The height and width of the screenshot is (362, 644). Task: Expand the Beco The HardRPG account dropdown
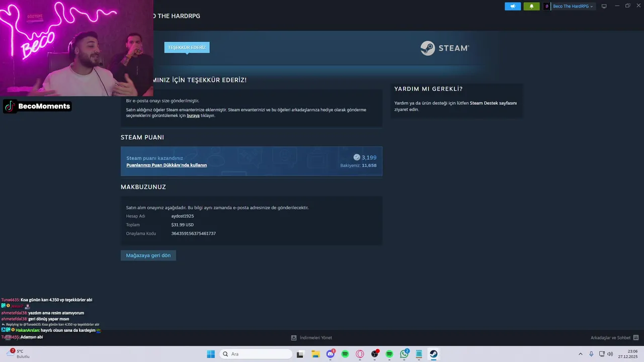[573, 6]
